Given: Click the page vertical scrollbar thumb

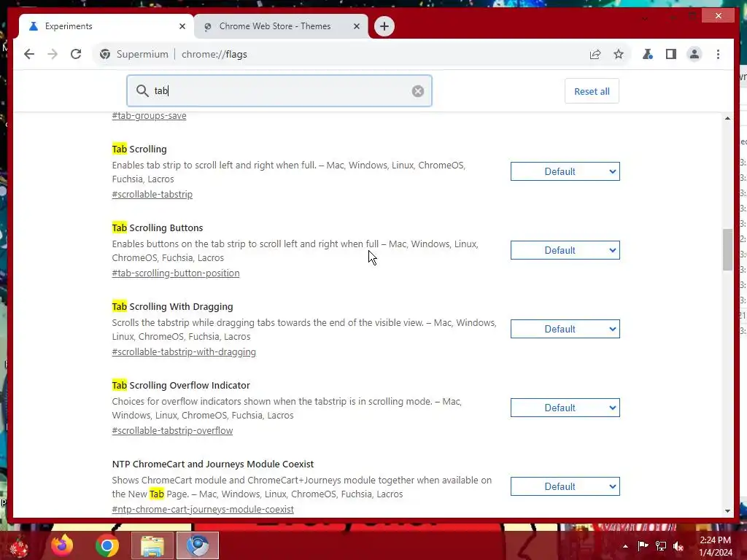Looking at the screenshot, I should click(x=727, y=249).
